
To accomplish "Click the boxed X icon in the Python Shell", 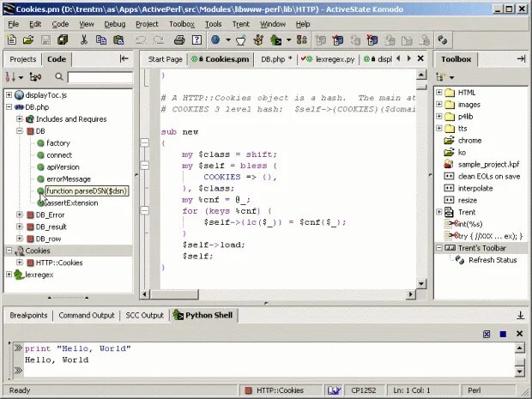I will [487, 334].
